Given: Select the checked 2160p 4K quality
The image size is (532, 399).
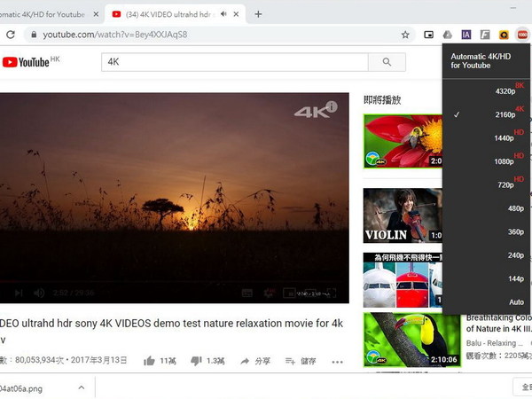Looking at the screenshot, I should coord(486,114).
